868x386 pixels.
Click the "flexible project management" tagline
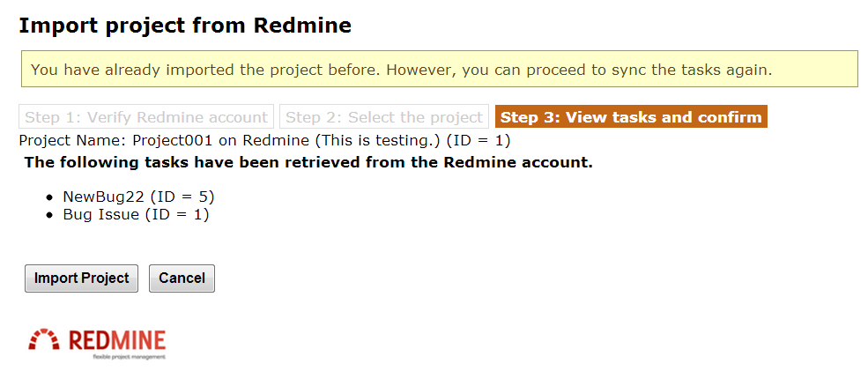129,357
